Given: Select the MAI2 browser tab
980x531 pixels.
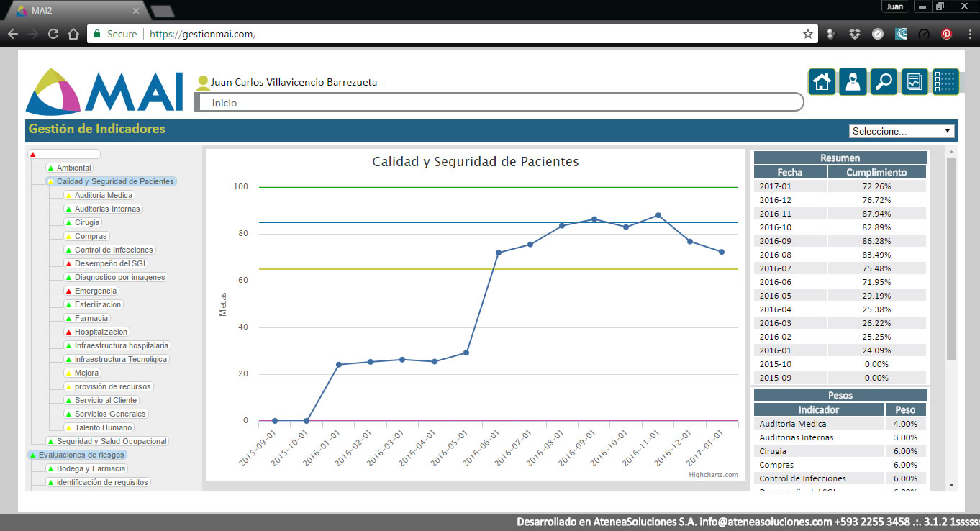Looking at the screenshot, I should [x=75, y=10].
